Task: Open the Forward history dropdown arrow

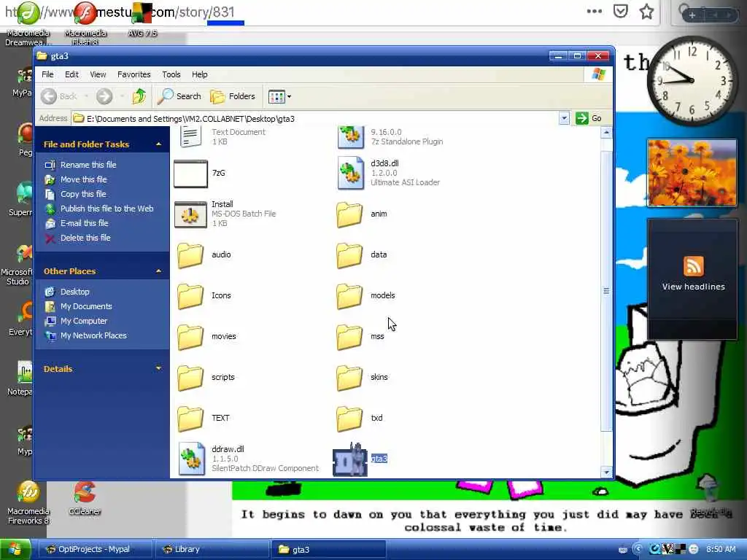Action: tap(122, 96)
